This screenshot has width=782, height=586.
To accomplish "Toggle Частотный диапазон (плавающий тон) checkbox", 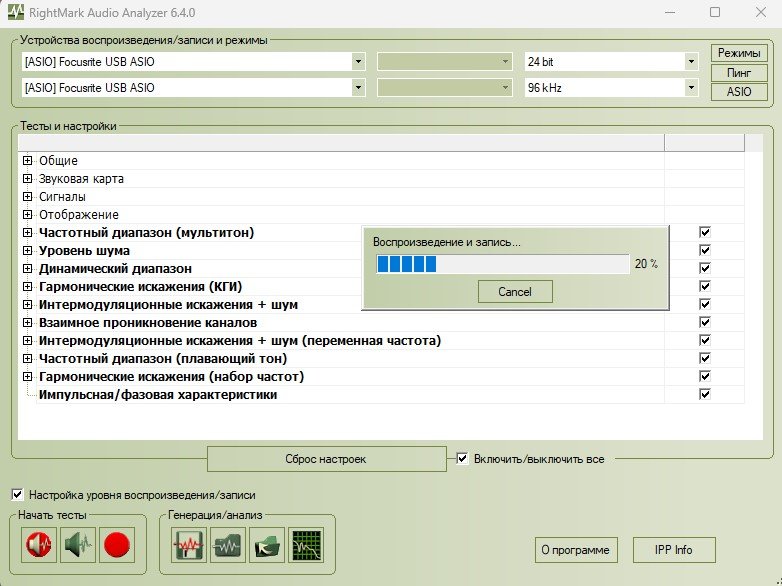I will 705,358.
